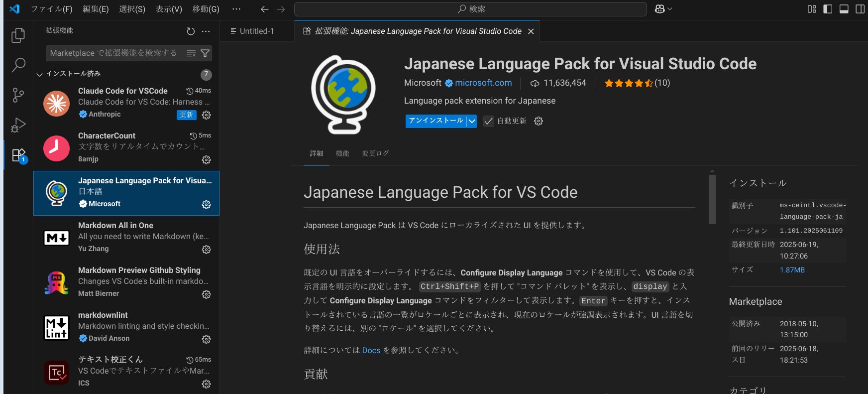Select the 変更ログ tab
The height and width of the screenshot is (394, 868).
pyautogui.click(x=375, y=153)
